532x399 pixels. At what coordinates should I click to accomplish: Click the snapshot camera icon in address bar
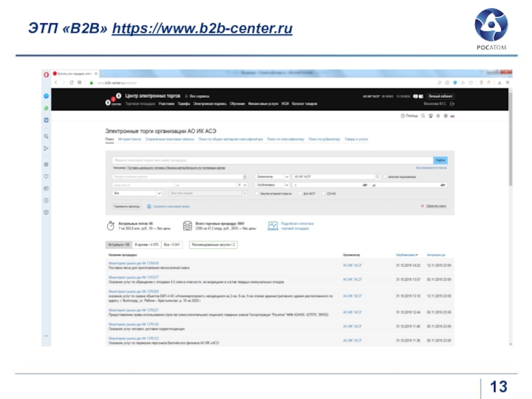[447, 82]
